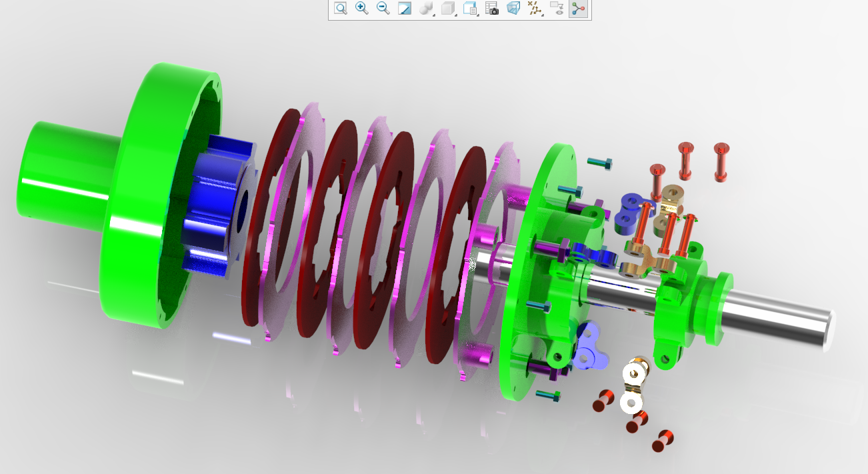Open the Saved Orientations dropdown
The image size is (868, 474).
pyautogui.click(x=471, y=9)
